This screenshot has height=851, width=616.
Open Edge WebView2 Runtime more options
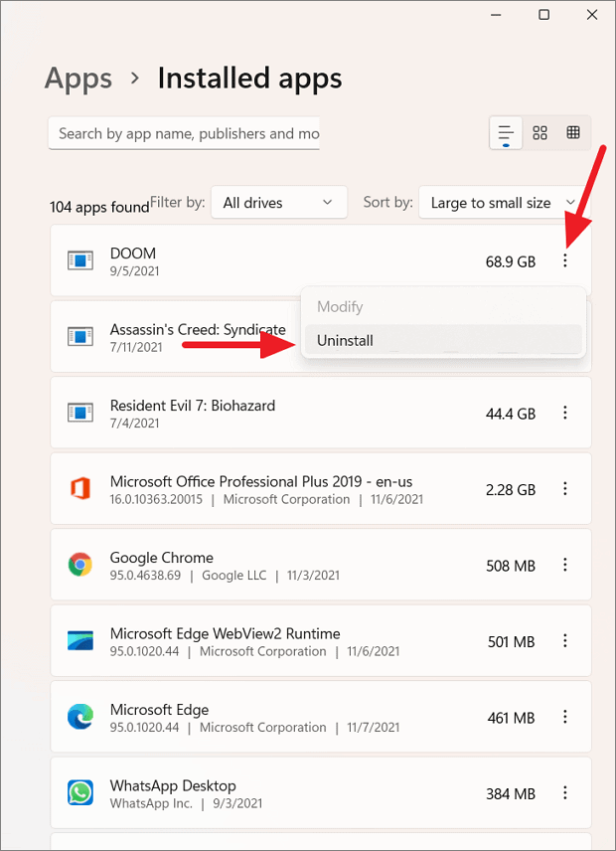[565, 641]
